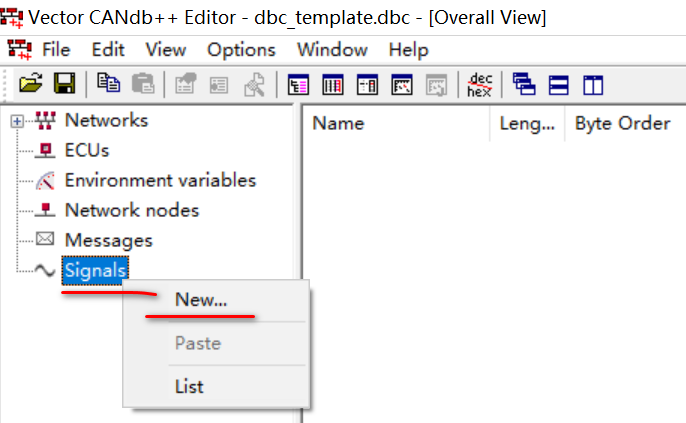This screenshot has width=686, height=423.
Task: Sort by the Name column header
Action: [396, 123]
